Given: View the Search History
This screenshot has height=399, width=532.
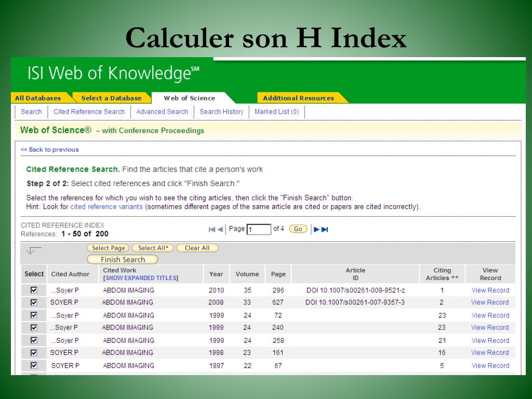Looking at the screenshot, I should 221,112.
